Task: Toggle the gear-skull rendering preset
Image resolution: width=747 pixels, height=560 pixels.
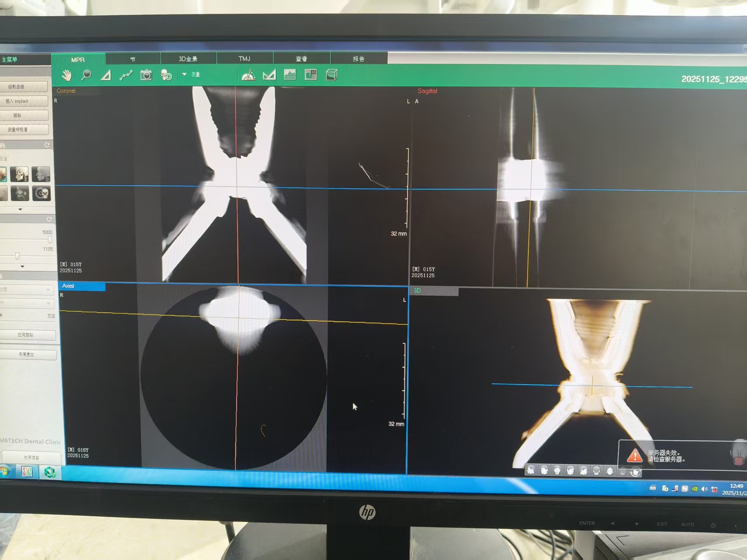Action: [42, 194]
